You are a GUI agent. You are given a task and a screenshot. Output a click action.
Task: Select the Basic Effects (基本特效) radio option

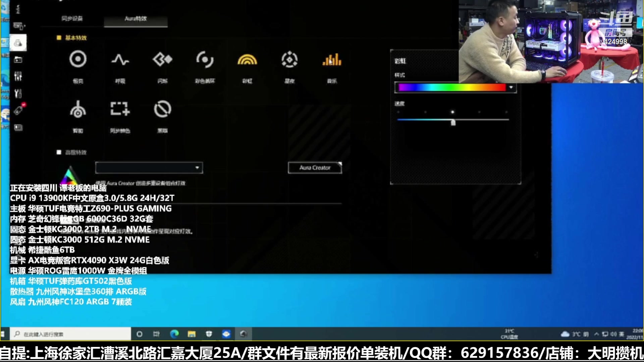(x=59, y=38)
